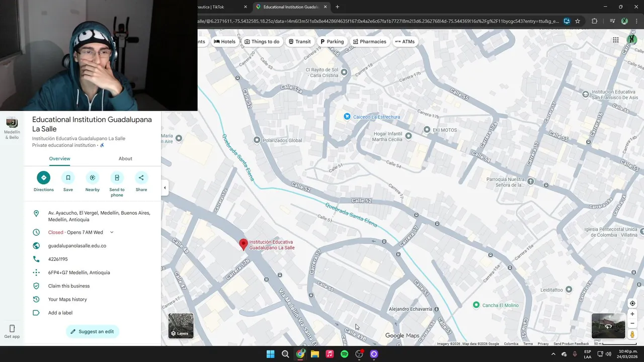Click the Directions icon button
The image size is (644, 362).
(43, 177)
